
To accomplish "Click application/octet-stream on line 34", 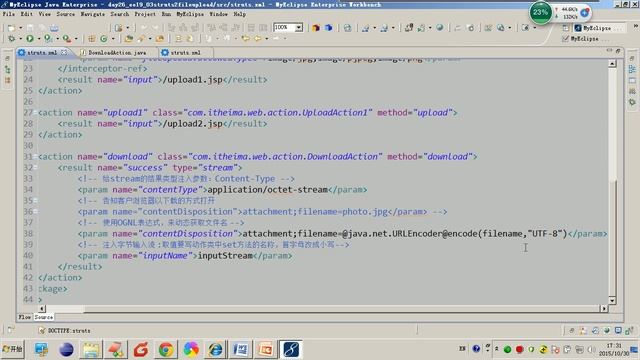I will [x=268, y=189].
